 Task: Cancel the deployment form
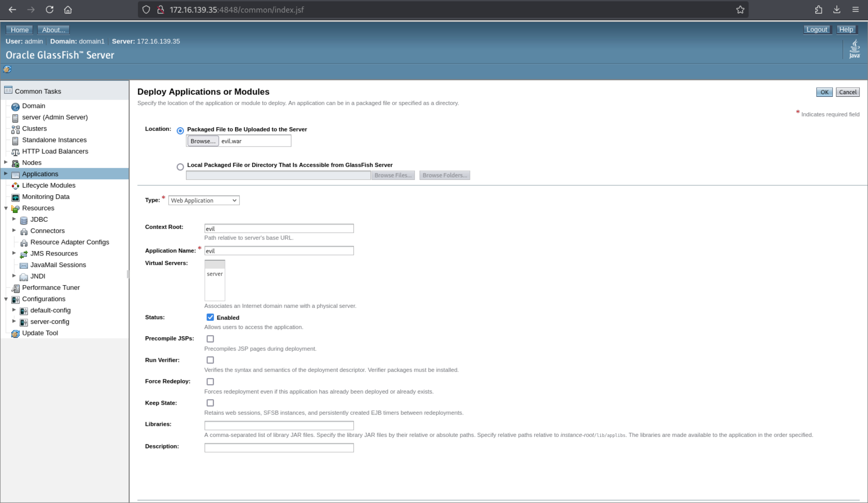pyautogui.click(x=848, y=92)
